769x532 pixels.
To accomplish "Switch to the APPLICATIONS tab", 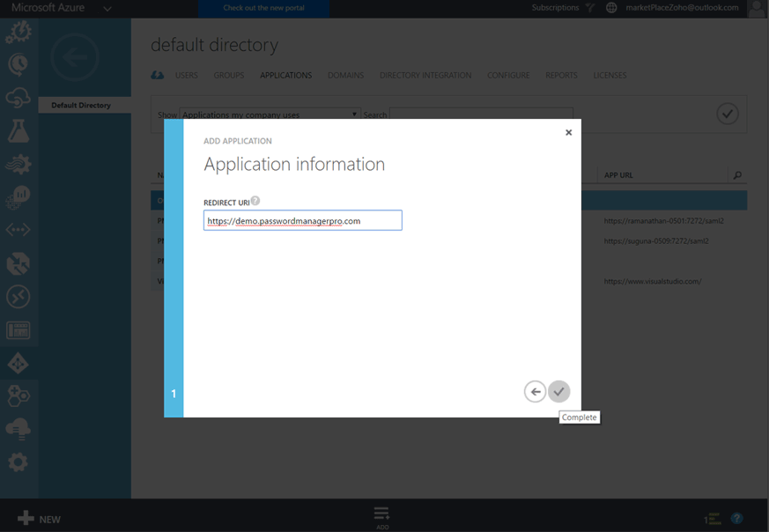I will 286,75.
